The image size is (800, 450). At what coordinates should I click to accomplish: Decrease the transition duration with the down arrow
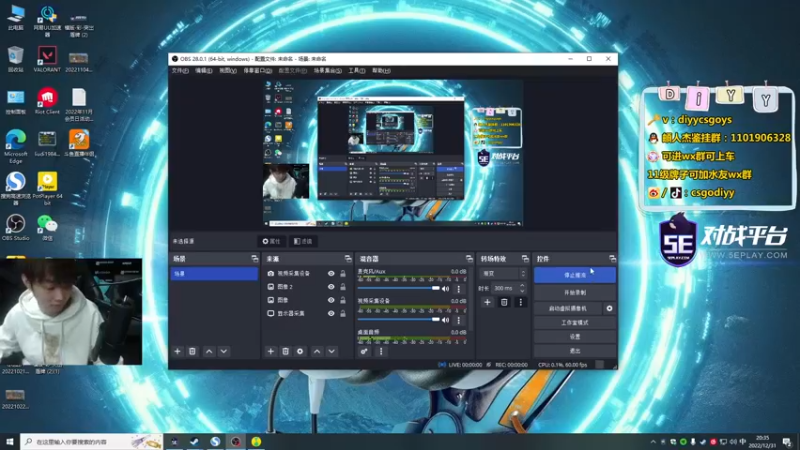pos(522,291)
